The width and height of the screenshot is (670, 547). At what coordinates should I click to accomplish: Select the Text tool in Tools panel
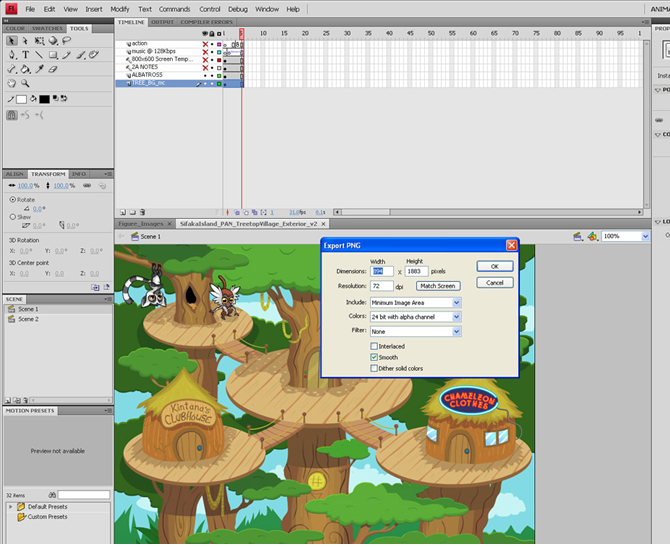[25, 55]
